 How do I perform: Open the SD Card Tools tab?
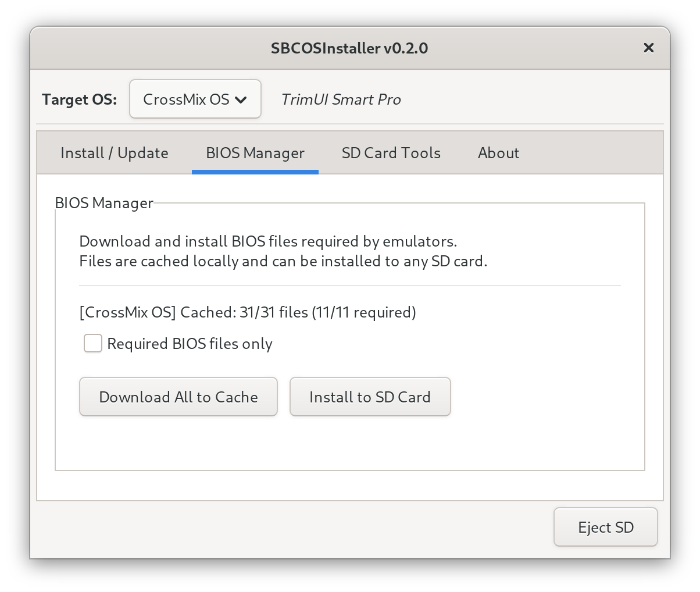tap(391, 153)
